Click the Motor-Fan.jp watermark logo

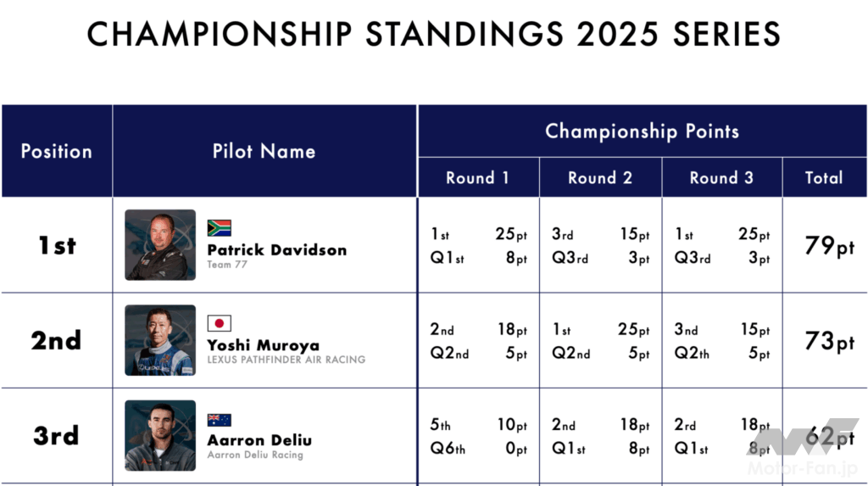pos(801,447)
